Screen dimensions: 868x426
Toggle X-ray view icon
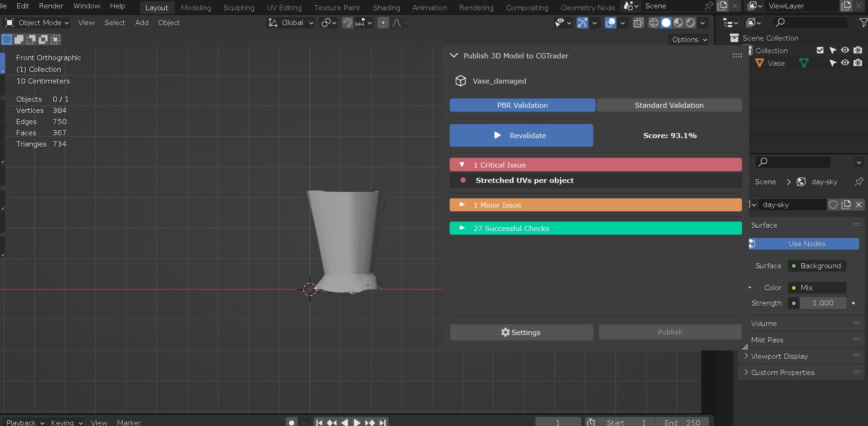(638, 22)
